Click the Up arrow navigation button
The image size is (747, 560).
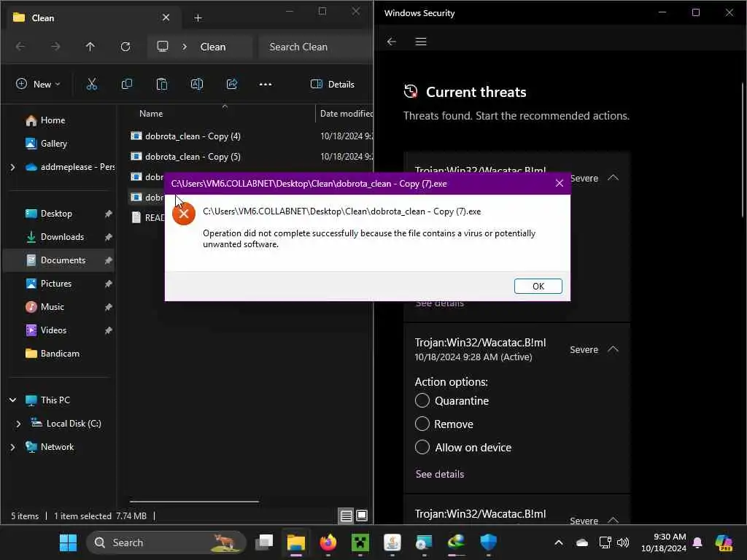pyautogui.click(x=90, y=47)
